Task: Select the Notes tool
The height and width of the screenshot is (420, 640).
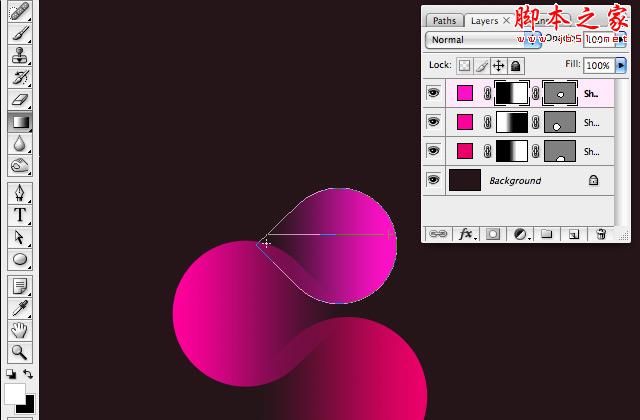Action: click(20, 286)
